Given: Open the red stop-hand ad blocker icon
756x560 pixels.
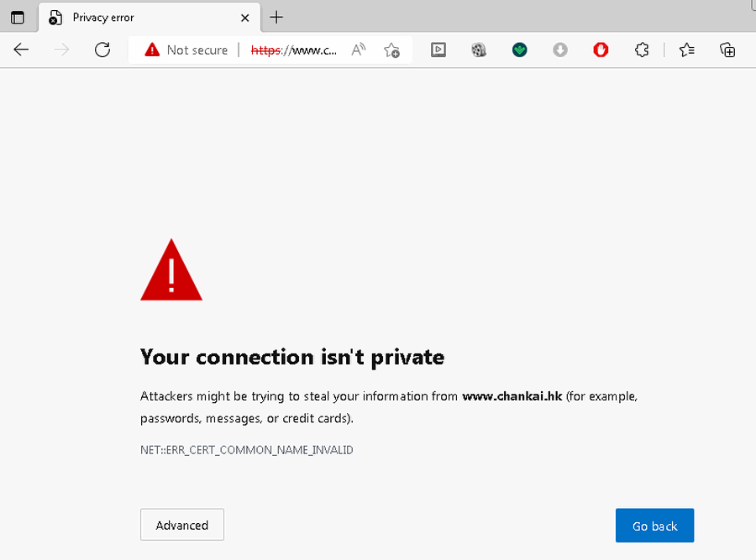Looking at the screenshot, I should [x=601, y=50].
